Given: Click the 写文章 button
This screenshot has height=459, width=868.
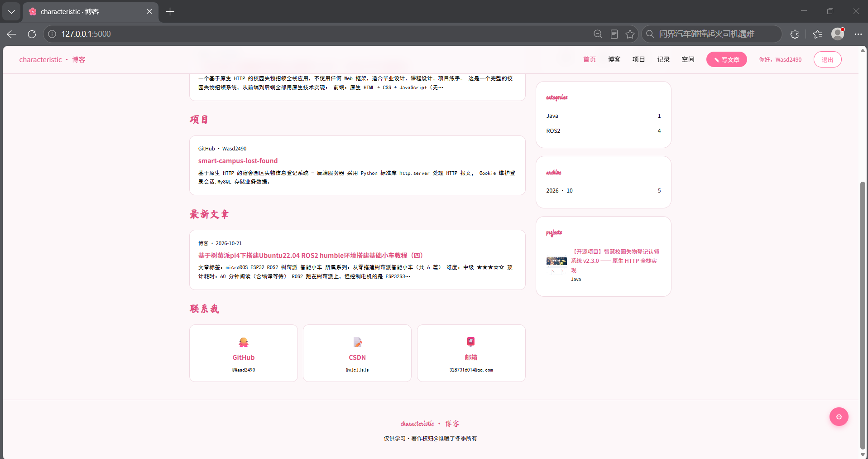Looking at the screenshot, I should 726,60.
